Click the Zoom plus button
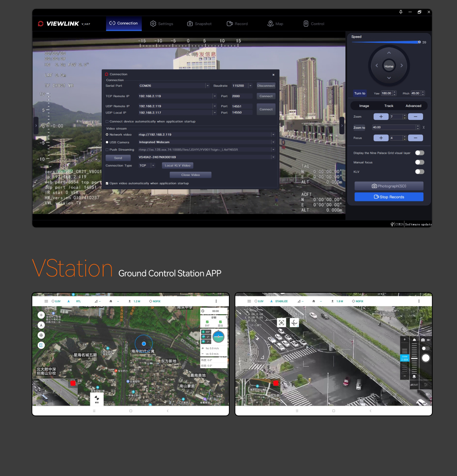Image resolution: width=457 pixels, height=476 pixels. pos(381,117)
